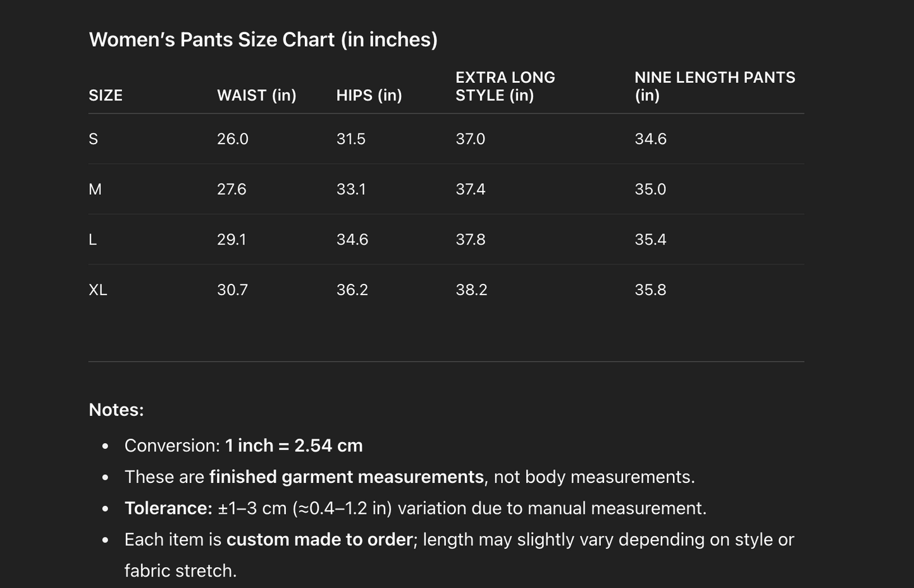The image size is (914, 588).
Task: Select the size S row label
Action: pos(94,139)
